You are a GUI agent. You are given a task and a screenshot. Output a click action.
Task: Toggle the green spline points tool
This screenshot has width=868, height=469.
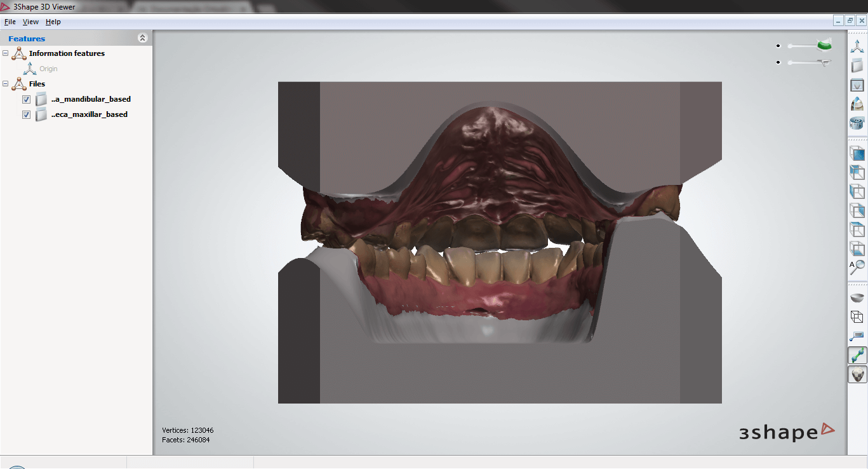pos(857,355)
